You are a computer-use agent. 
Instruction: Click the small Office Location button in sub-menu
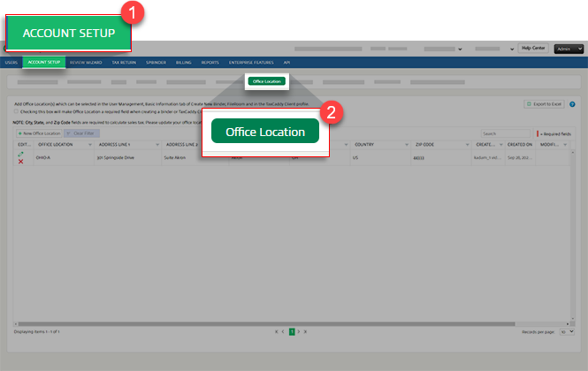267,81
